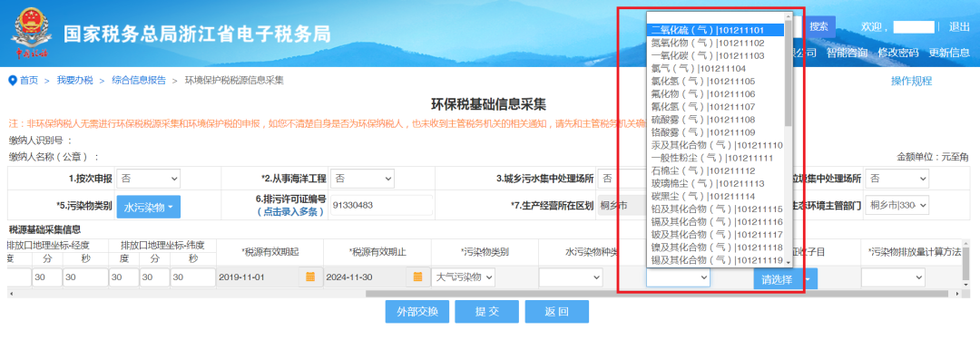Select 镍及其化合物（气）|101211118 option
Image resolution: width=980 pixels, height=340 pixels.
coord(715,248)
